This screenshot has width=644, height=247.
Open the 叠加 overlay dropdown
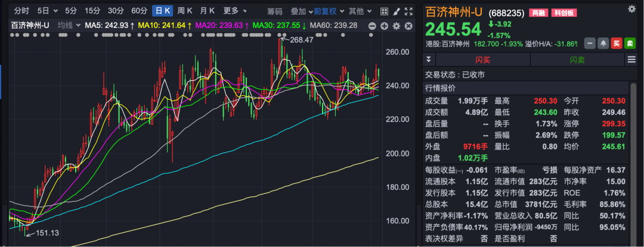pos(301,11)
